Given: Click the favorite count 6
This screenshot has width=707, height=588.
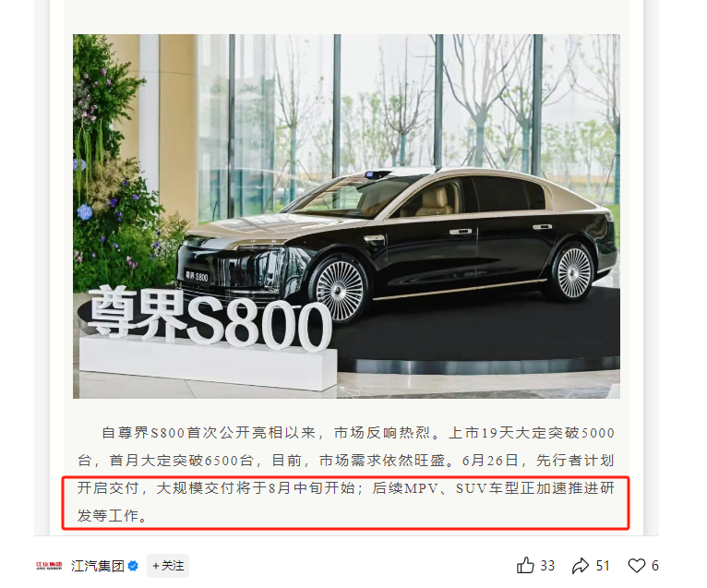Looking at the screenshot, I should click(655, 566).
